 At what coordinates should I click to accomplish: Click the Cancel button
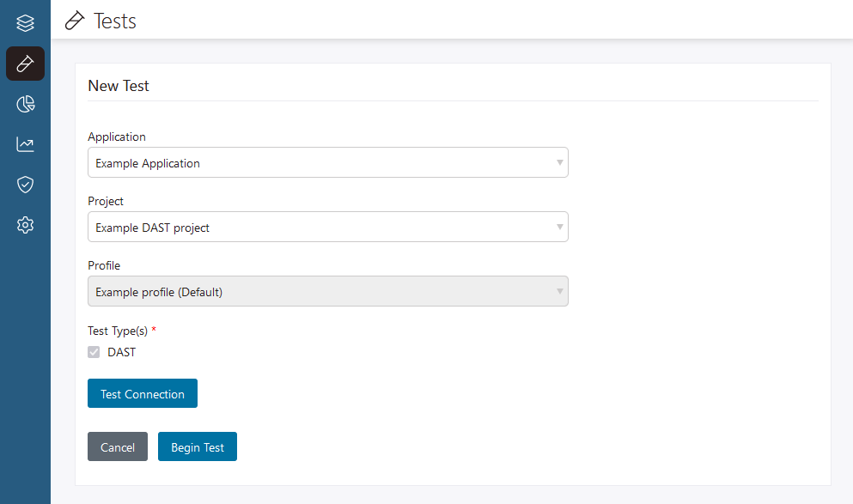118,447
